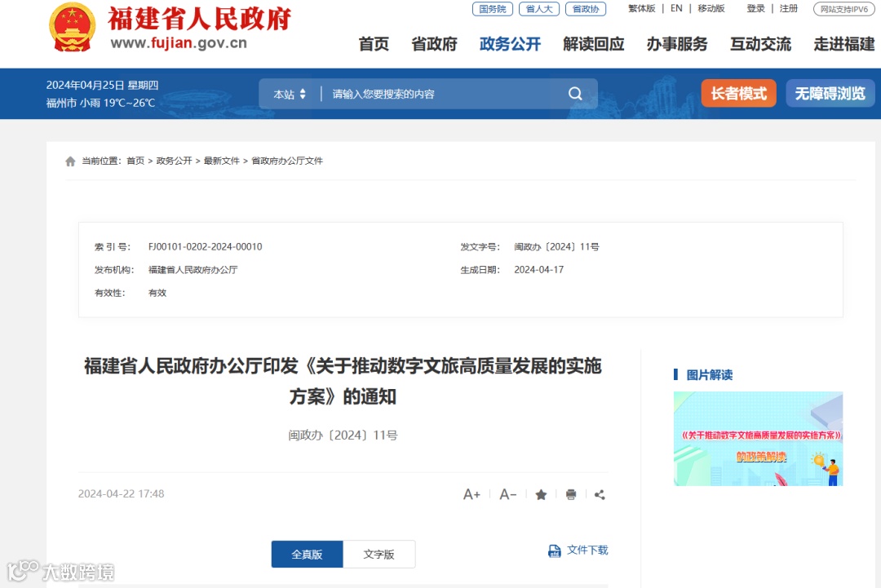Screen dimensions: 881x588
Task: Click the search magnifier icon
Action: 575,94
